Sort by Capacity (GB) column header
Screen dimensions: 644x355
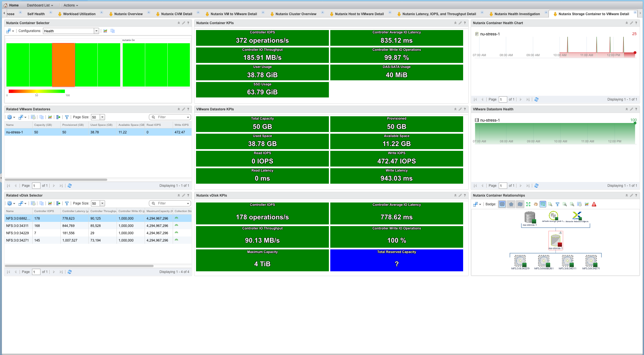46,125
